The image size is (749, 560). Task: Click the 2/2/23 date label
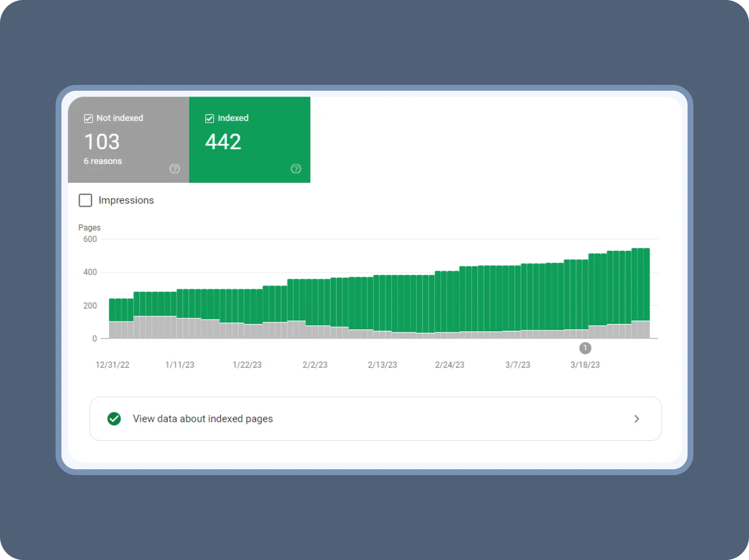[315, 365]
